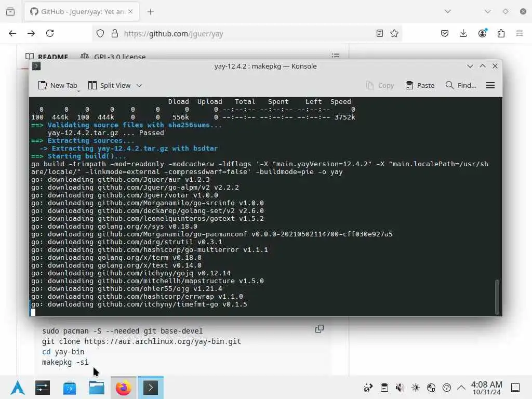Image resolution: width=532 pixels, height=399 pixels.
Task: Click Paste in Konsole toolbar
Action: click(420, 86)
